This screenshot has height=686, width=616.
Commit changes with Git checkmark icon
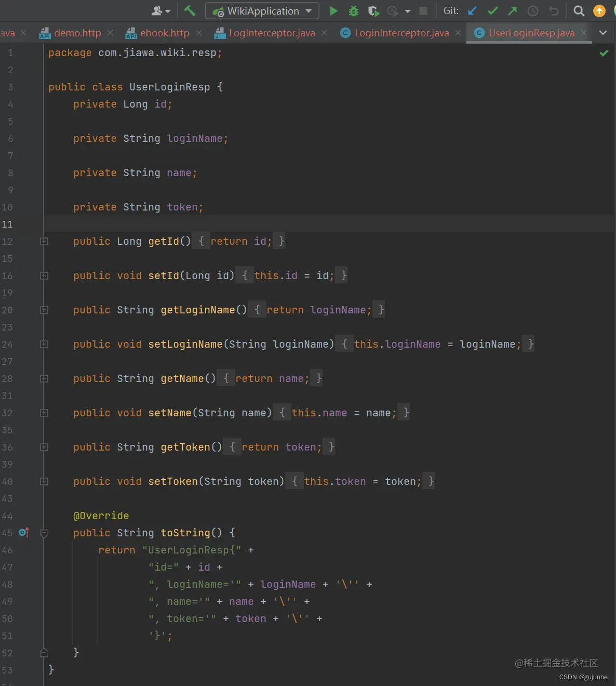pyautogui.click(x=493, y=11)
